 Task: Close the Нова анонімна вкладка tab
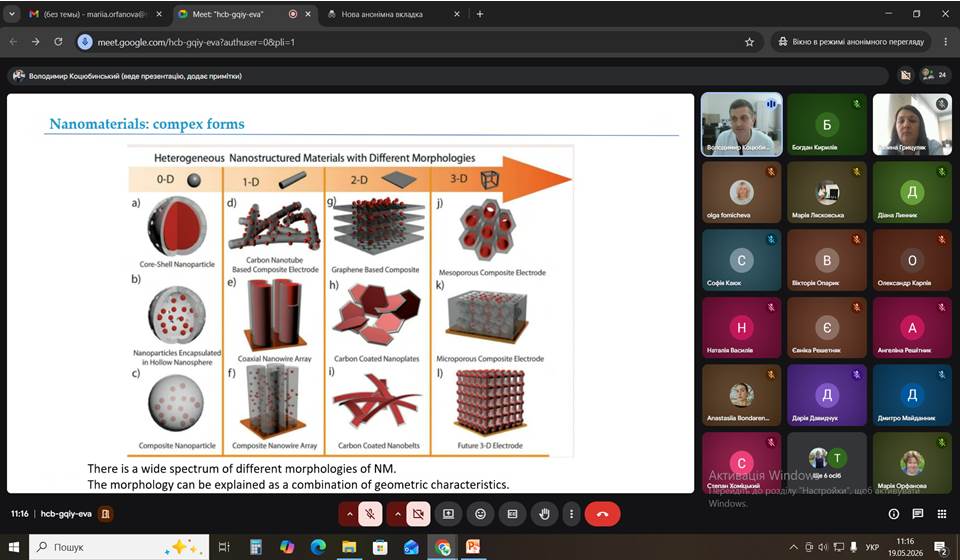point(457,14)
